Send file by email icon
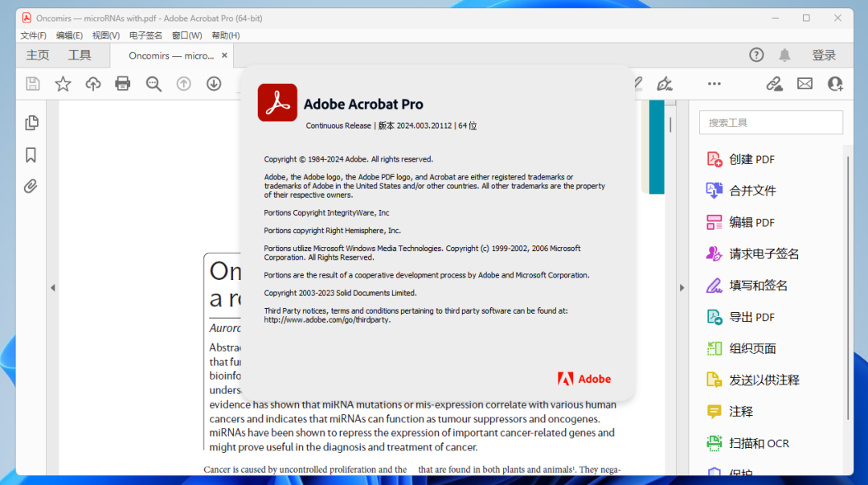 click(x=805, y=84)
